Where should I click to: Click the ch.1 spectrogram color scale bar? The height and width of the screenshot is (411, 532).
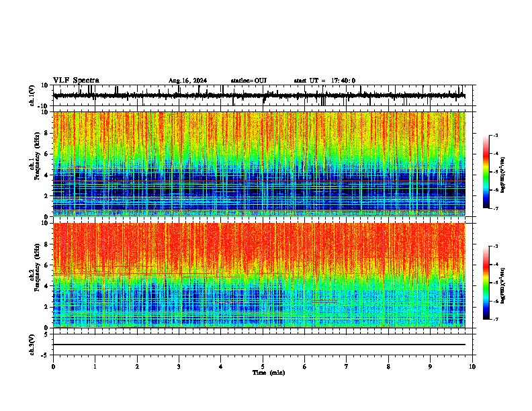pyautogui.click(x=486, y=172)
